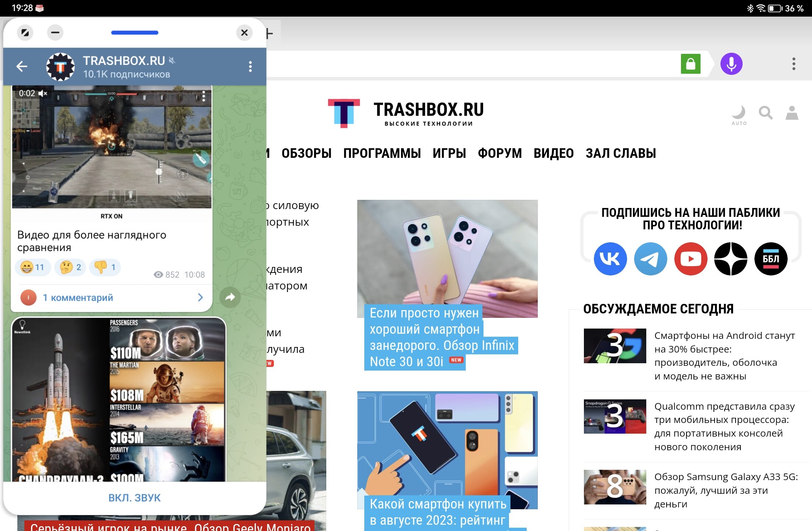
Task: Open TRASHBOX.RU channel avatar
Action: 60,67
